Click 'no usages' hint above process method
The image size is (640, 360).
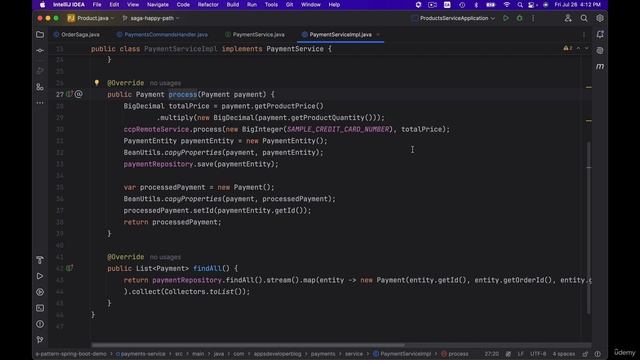tap(165, 83)
